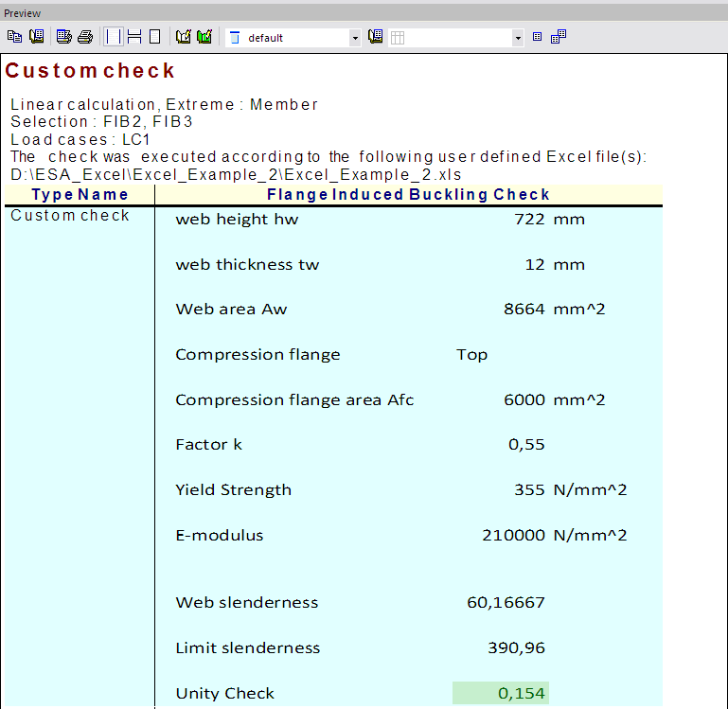Click 'Linear calculation, Extreme : Member' line
The image size is (728, 709).
(x=164, y=104)
